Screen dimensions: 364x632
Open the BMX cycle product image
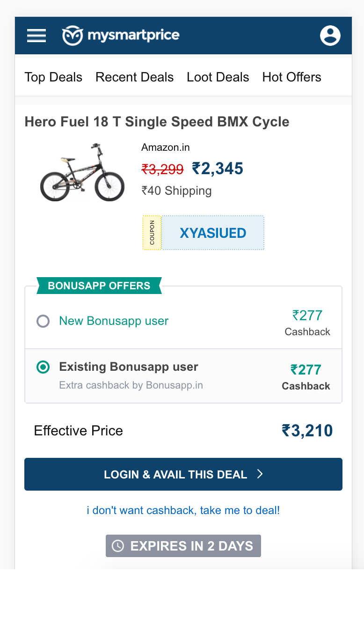[82, 172]
